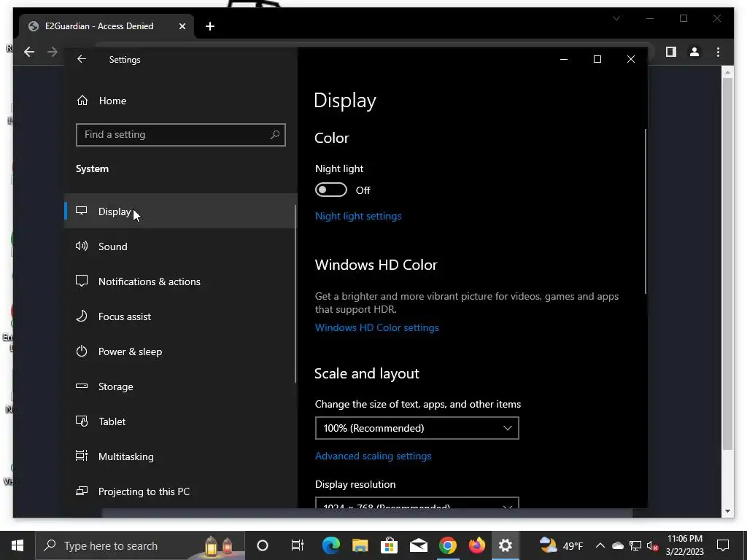
Task: Click the taskbar search box
Action: click(x=141, y=545)
